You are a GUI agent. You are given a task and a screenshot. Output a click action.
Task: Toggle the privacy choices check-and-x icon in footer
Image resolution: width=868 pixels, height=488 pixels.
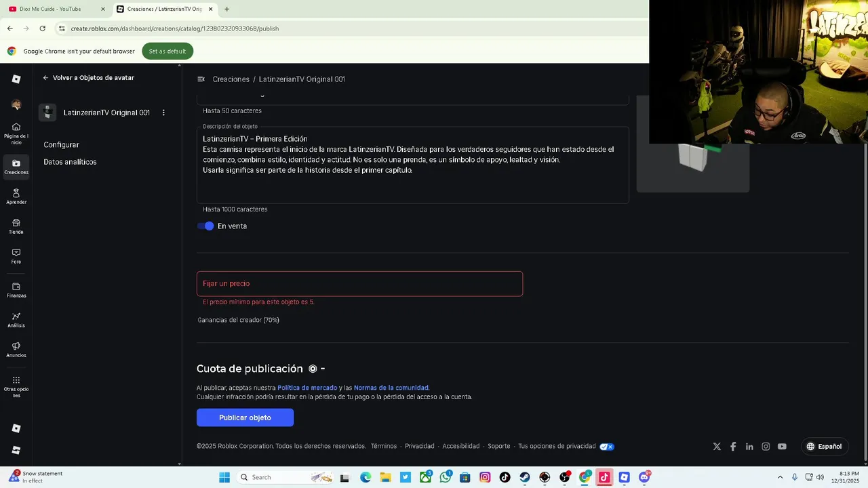pyautogui.click(x=607, y=447)
